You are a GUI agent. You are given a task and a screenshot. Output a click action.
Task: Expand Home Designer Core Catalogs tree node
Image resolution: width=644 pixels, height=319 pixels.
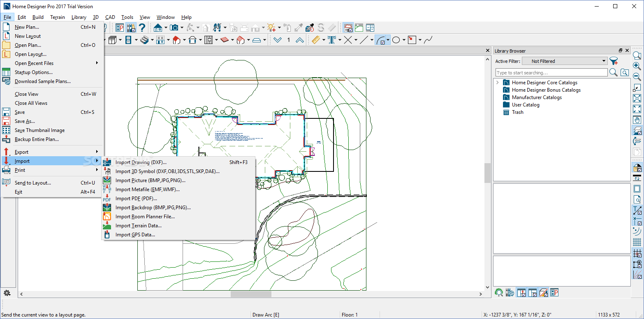pyautogui.click(x=498, y=83)
